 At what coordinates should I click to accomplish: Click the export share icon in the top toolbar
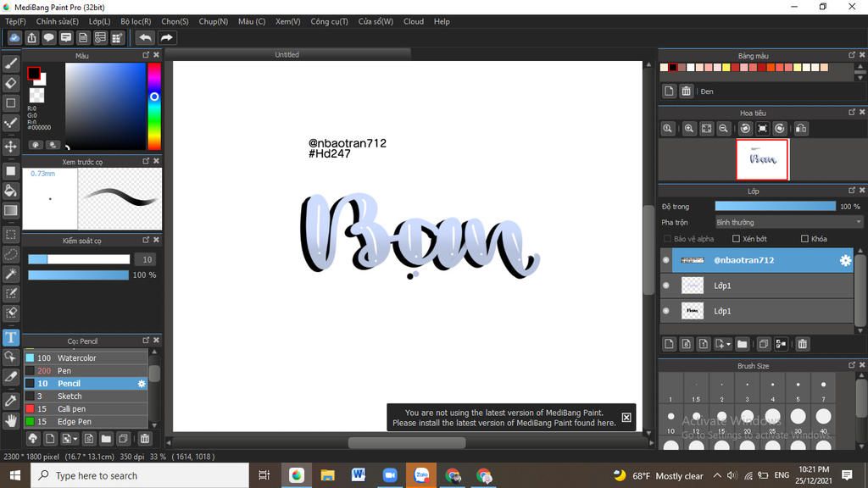tap(31, 37)
